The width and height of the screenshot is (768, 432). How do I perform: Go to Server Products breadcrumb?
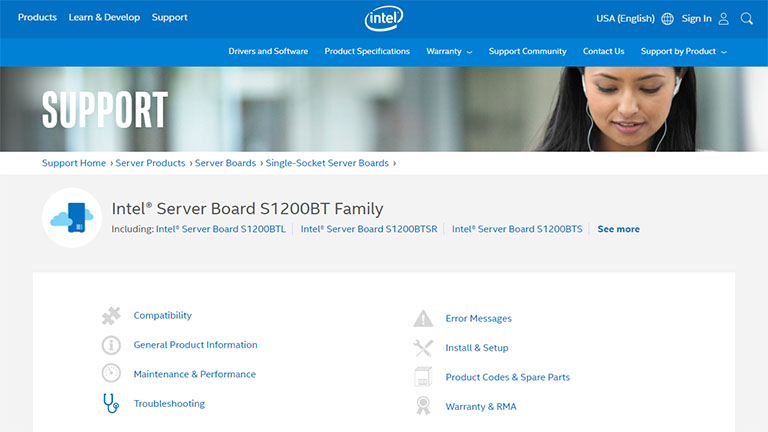click(x=150, y=163)
